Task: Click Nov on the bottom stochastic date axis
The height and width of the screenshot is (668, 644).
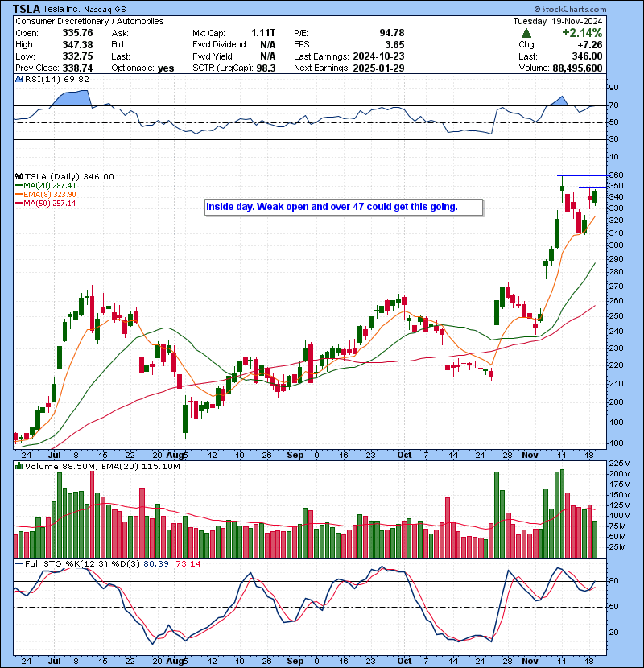Action: point(530,661)
